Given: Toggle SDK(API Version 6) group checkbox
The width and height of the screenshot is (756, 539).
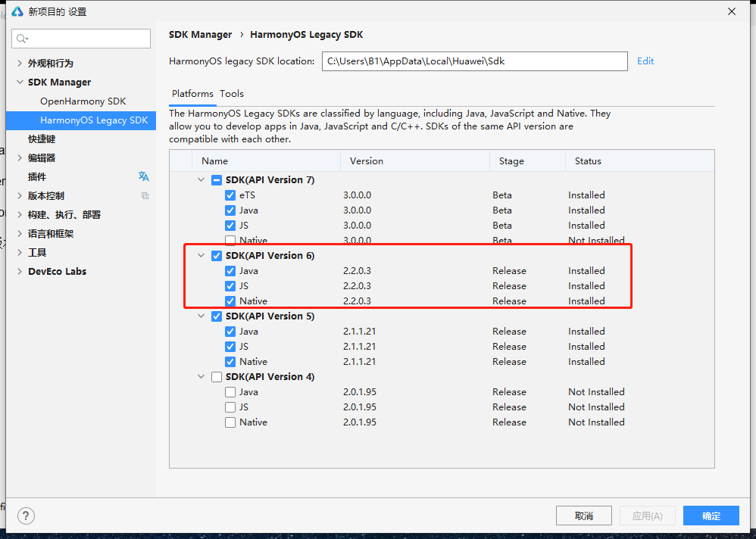Looking at the screenshot, I should pos(217,256).
